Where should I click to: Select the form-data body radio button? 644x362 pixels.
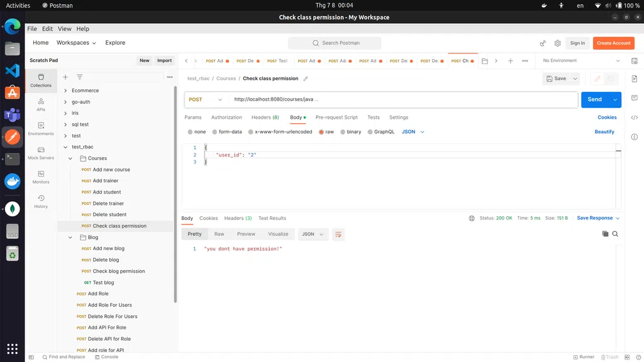click(214, 132)
